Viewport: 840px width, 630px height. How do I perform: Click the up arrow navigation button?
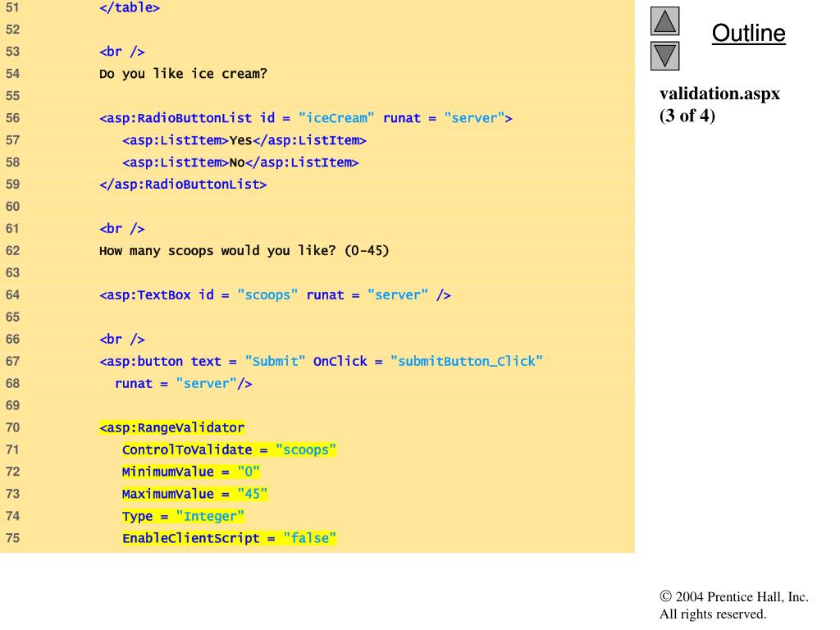point(664,21)
